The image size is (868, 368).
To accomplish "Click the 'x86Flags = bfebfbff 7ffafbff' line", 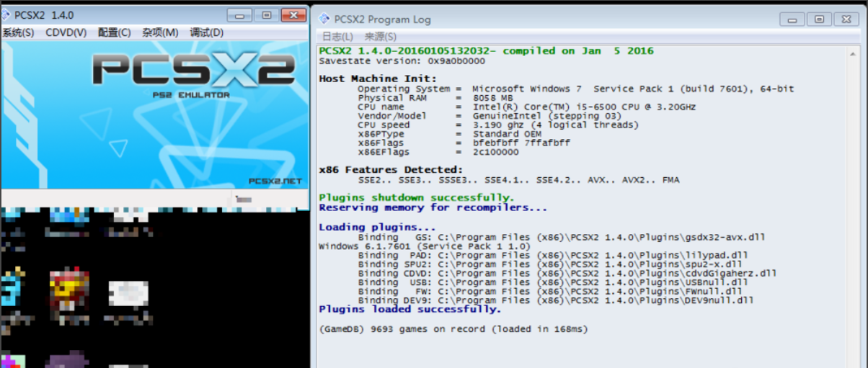I will tap(464, 143).
